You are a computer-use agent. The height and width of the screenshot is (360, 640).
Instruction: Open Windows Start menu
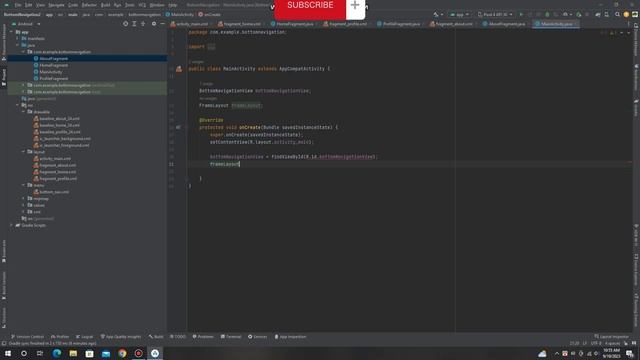[x=8, y=353]
